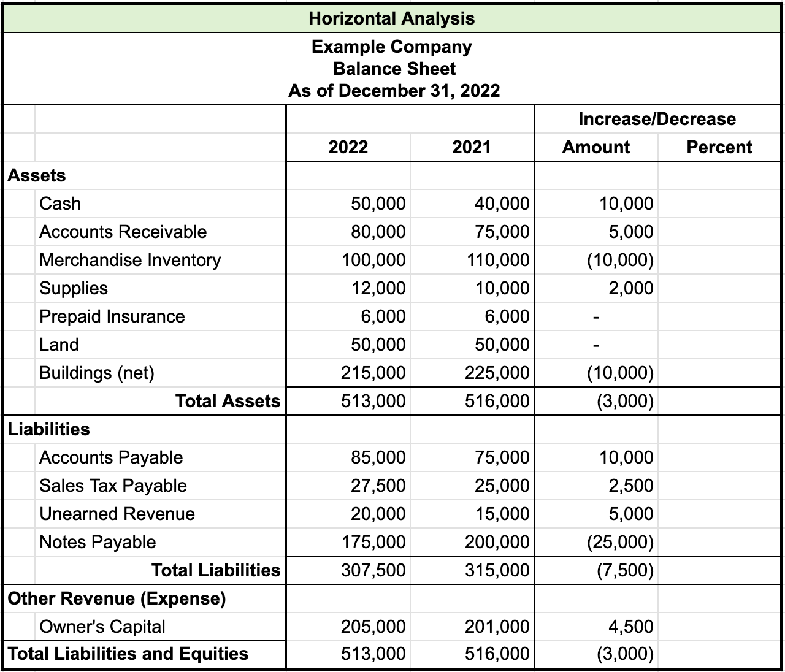This screenshot has width=785, height=672.
Task: Select Sales Tax Payable 2021 value 25,000
Action: 502,486
